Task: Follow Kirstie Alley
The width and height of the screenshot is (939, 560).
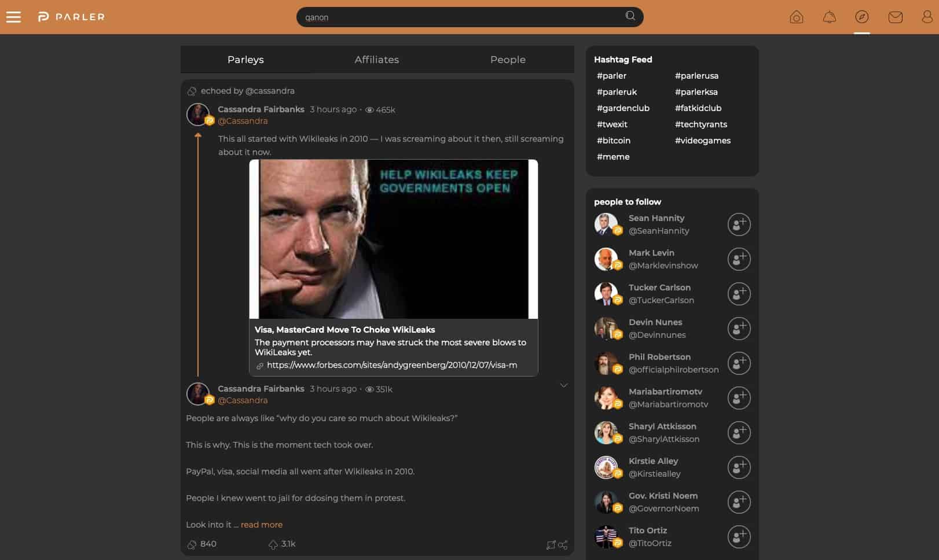Action: [x=739, y=467]
